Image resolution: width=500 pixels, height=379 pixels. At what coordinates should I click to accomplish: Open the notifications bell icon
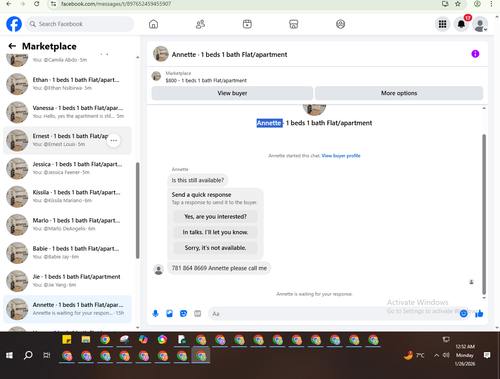(461, 24)
